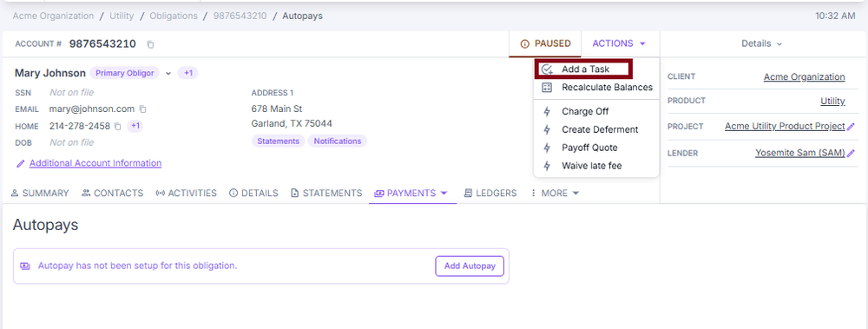Open the Utility product link
Viewport: 868px width, 329px height.
pyautogui.click(x=832, y=102)
